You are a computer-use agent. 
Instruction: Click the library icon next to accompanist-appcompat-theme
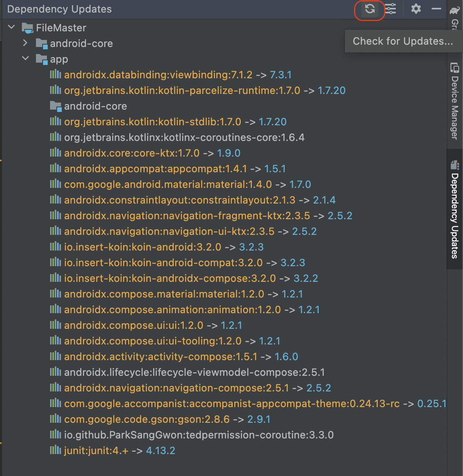56,403
